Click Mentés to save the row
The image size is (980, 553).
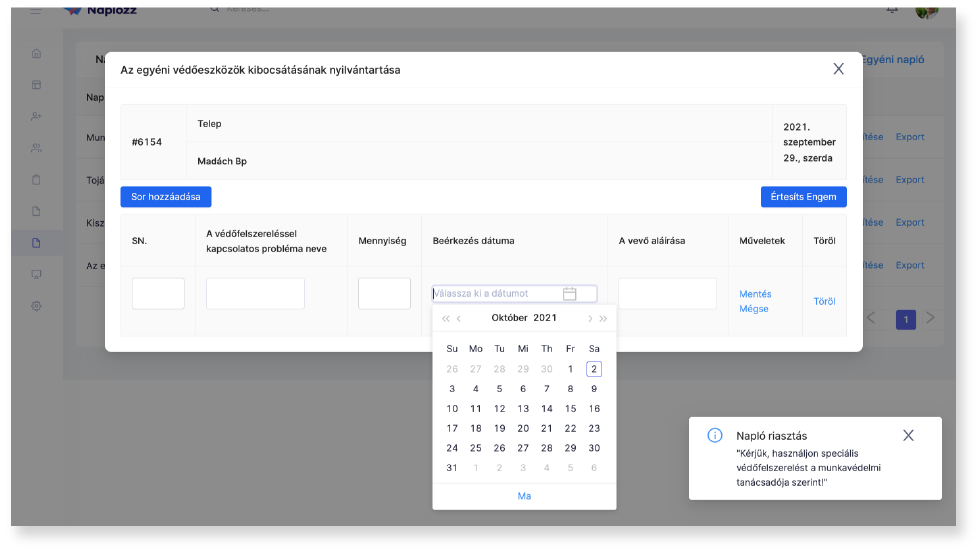click(x=755, y=294)
